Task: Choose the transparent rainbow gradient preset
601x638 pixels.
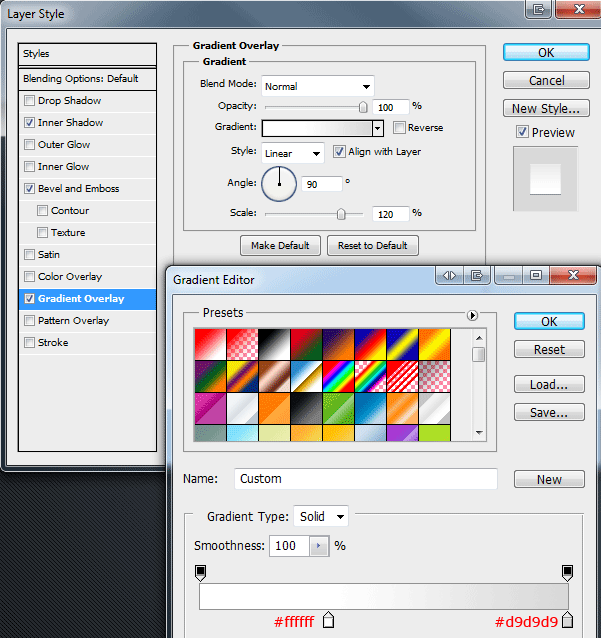Action: [x=371, y=377]
